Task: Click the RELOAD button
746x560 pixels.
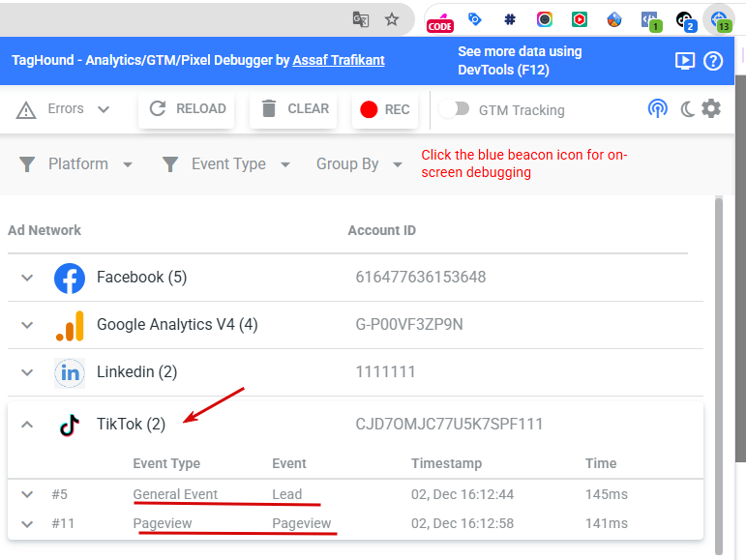Action: pos(187,109)
